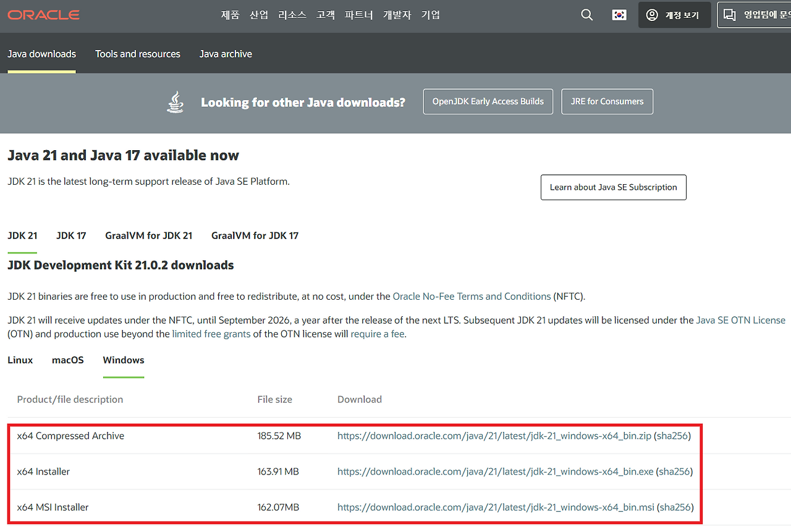Screen dimensions: 791x532
Task: Select the Linux platform tab
Action: pos(20,360)
